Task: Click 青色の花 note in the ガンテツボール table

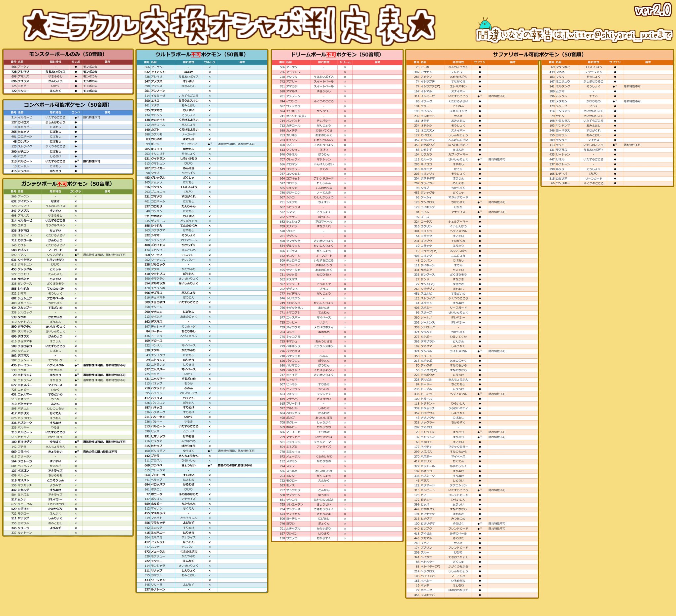Action: (100, 452)
